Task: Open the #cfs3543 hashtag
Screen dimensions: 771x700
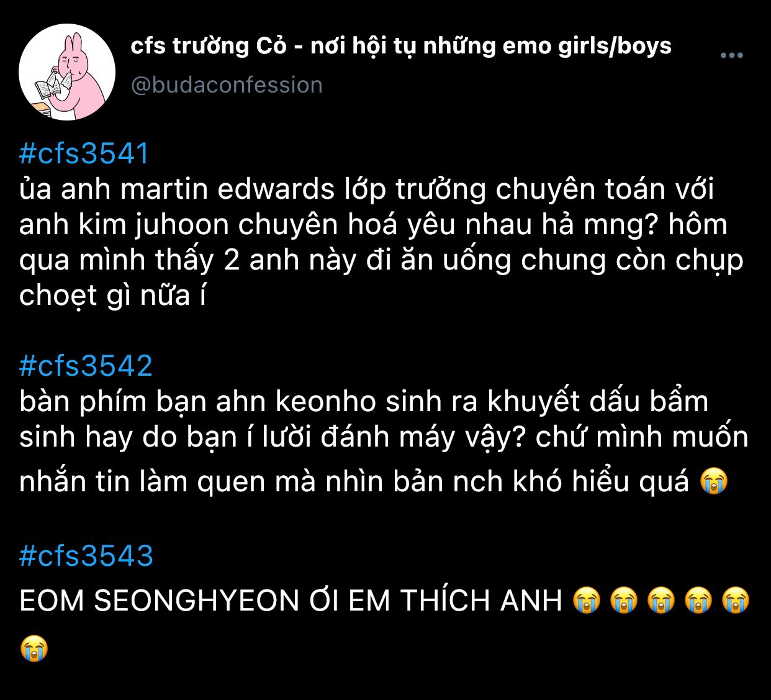Action: click(x=86, y=555)
